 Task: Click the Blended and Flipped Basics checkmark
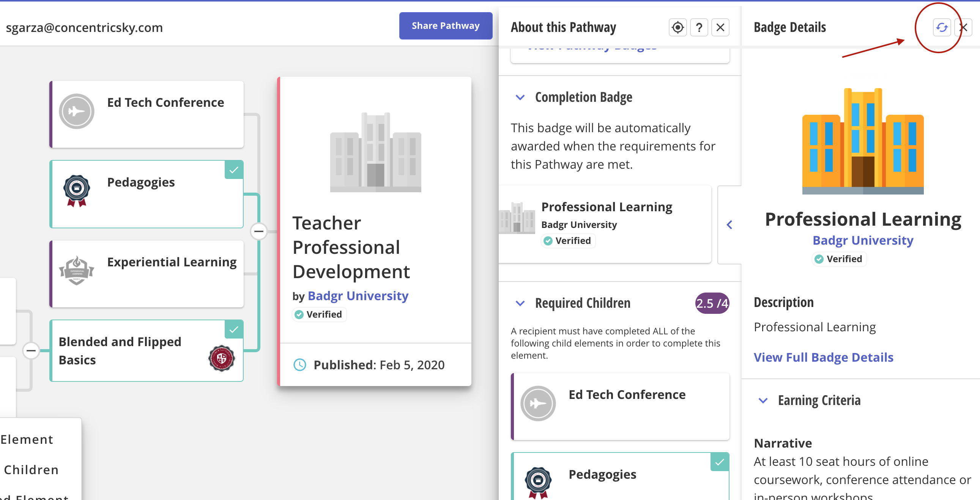pos(234,329)
